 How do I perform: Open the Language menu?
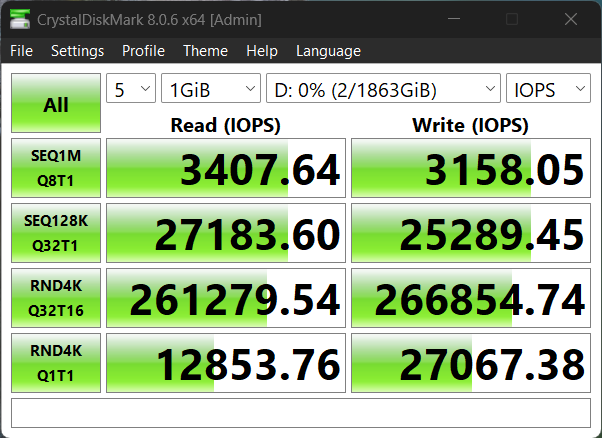pos(328,51)
